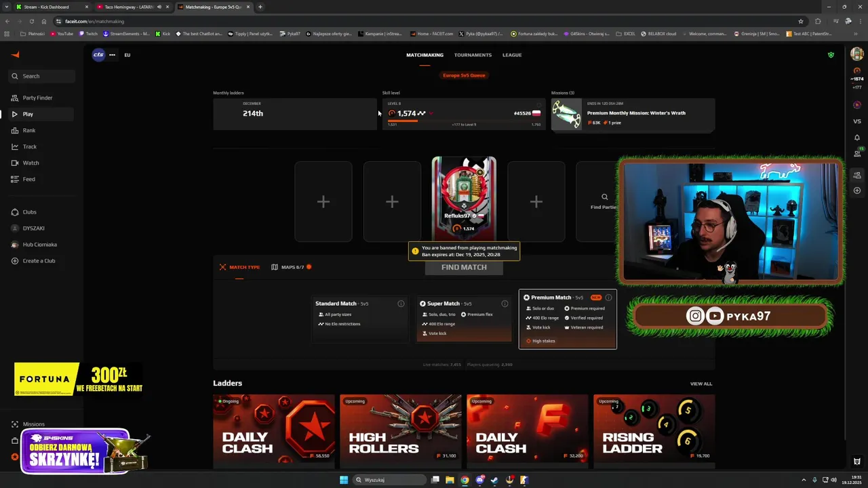This screenshot has width=868, height=488.
Task: Click the orange star badge in sidebar
Action: tap(15, 457)
